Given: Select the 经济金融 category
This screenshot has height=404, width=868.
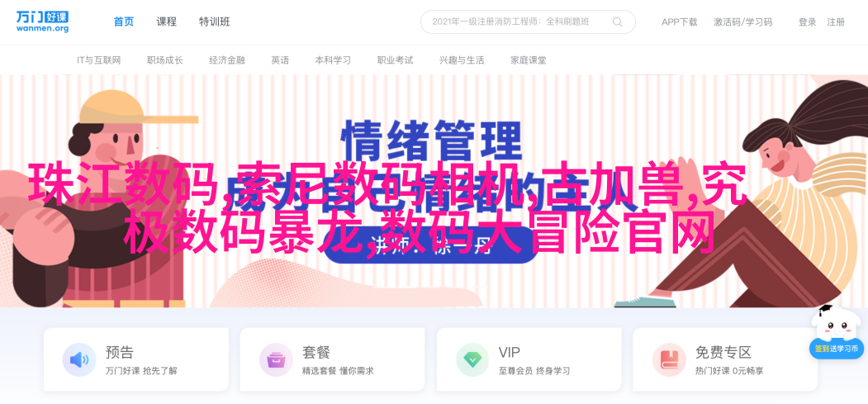Looking at the screenshot, I should 227,60.
